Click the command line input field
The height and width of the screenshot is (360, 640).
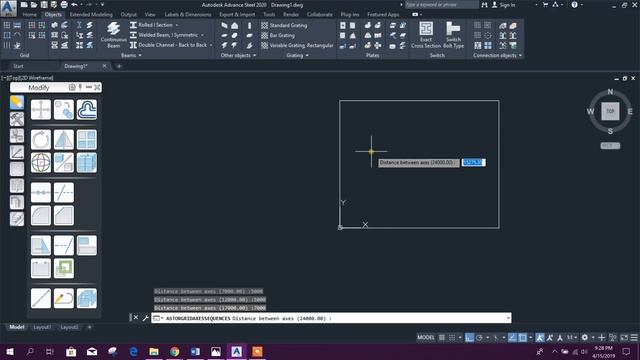pos(331,318)
